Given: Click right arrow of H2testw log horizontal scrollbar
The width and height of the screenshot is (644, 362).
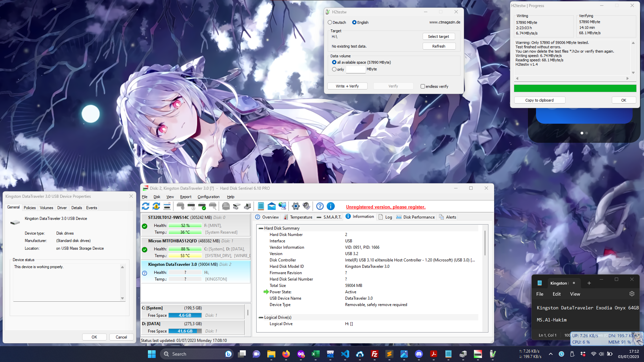Looking at the screenshot, I should pos(628,78).
